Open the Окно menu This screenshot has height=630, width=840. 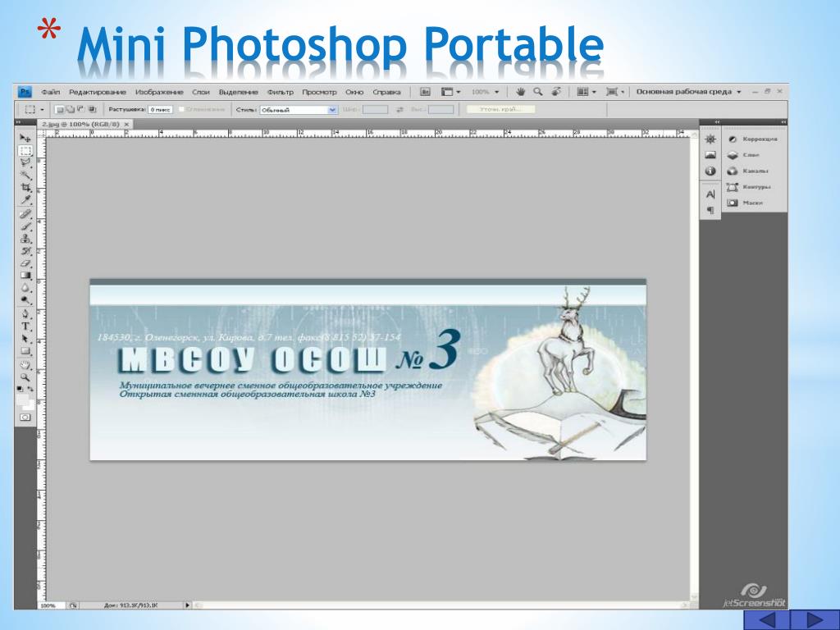click(x=354, y=92)
